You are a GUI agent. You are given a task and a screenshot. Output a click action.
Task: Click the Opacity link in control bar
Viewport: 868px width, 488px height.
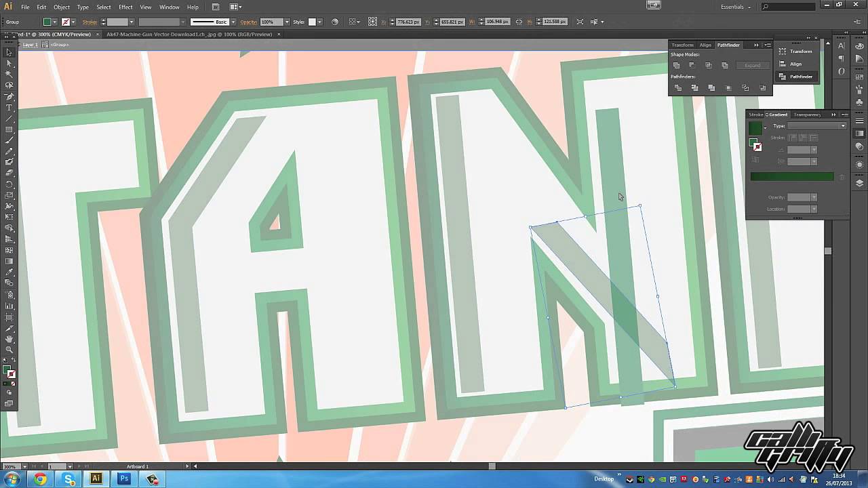248,22
